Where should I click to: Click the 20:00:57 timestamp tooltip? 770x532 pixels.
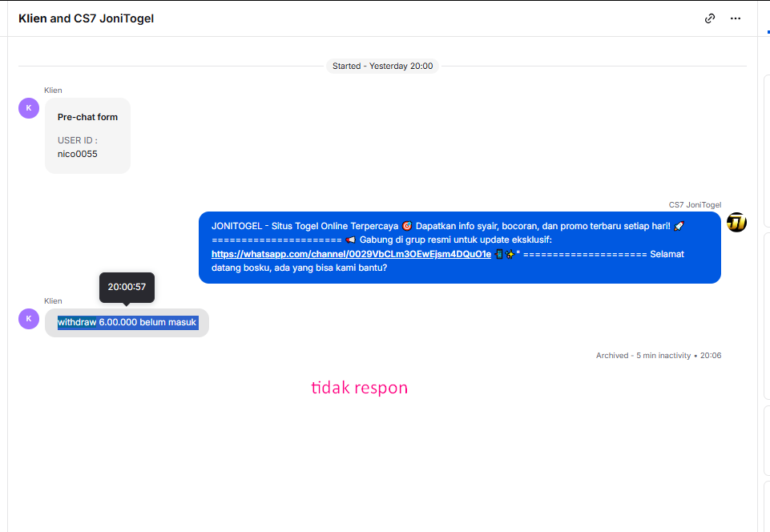tap(127, 288)
